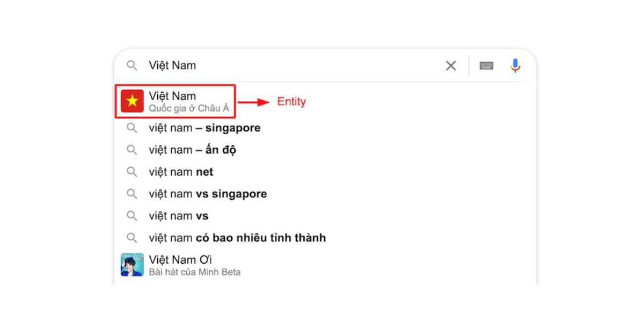The width and height of the screenshot is (644, 335).
Task: Click into the 'Việt Nam' search field
Action: tap(290, 65)
